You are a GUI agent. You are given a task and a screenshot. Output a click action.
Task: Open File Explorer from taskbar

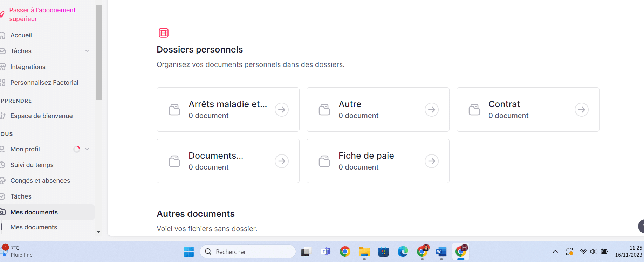364,251
